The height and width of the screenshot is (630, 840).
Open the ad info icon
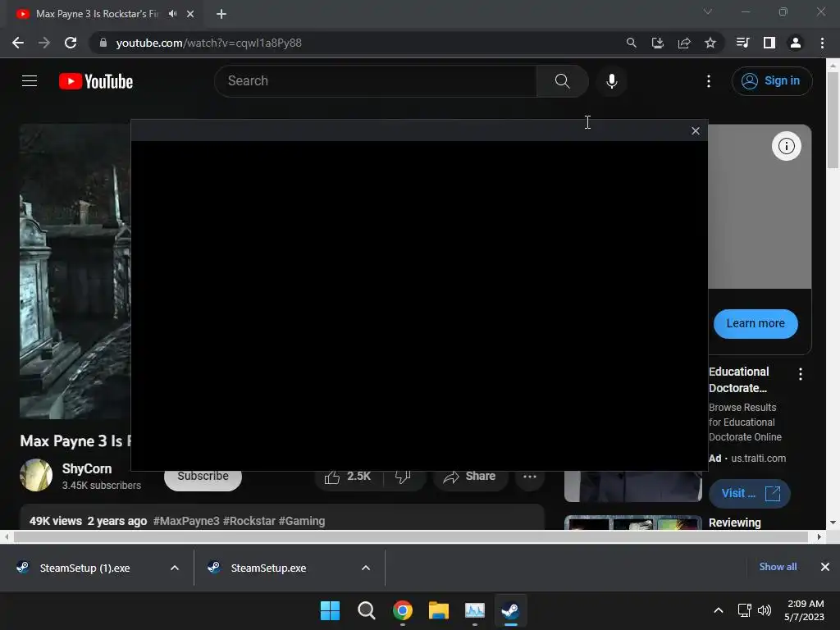[x=786, y=146]
